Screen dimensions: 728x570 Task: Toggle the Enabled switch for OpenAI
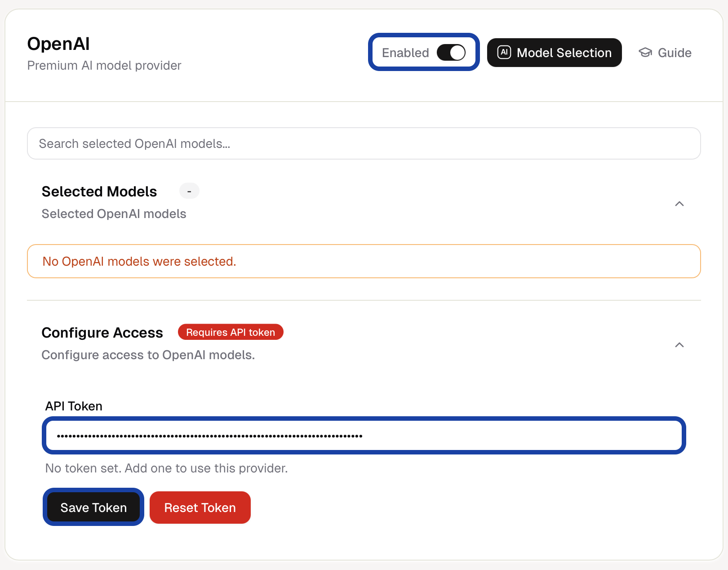451,53
